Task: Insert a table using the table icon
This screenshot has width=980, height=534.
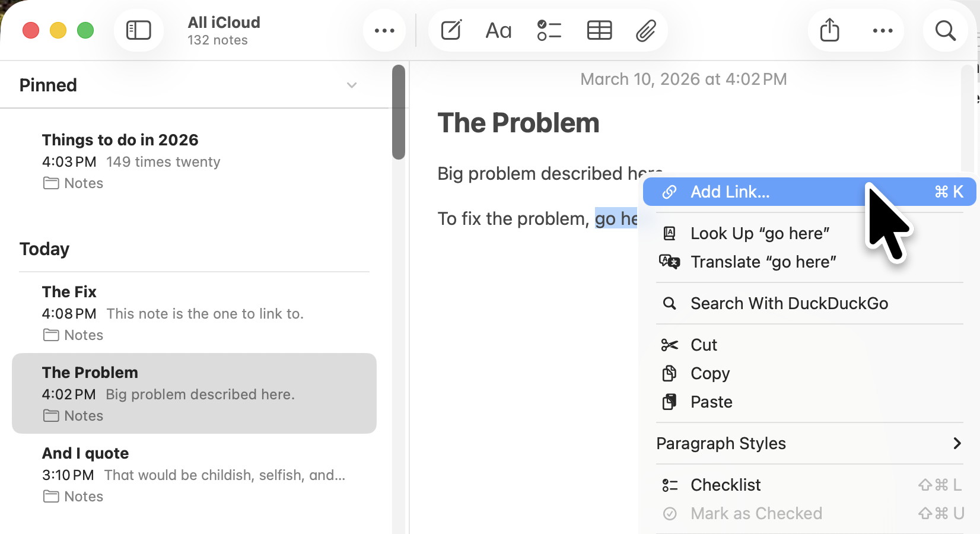Action: tap(599, 30)
